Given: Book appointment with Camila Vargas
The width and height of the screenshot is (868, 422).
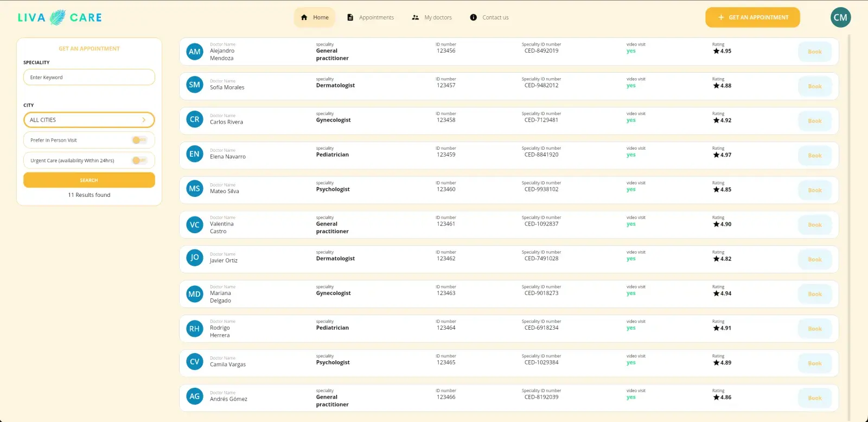Looking at the screenshot, I should coord(815,363).
